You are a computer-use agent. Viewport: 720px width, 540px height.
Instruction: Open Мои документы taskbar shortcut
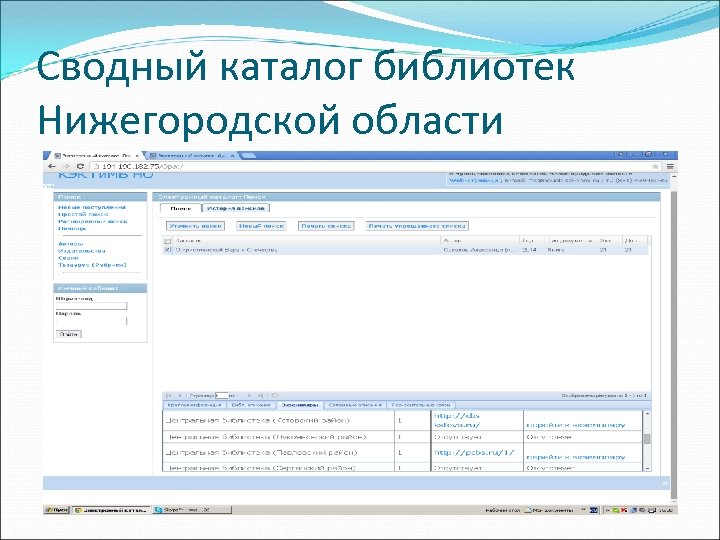549,510
